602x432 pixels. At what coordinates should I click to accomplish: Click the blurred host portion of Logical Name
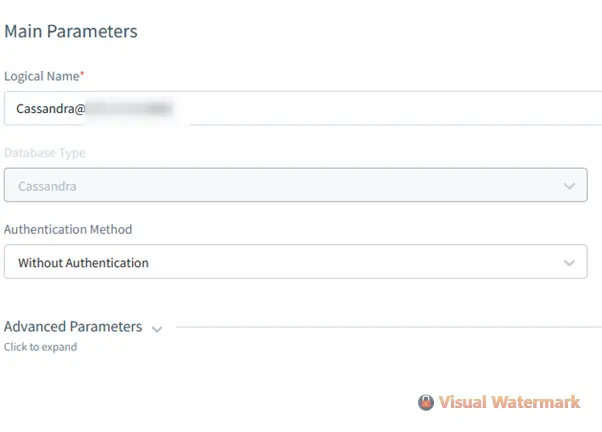[x=129, y=109]
